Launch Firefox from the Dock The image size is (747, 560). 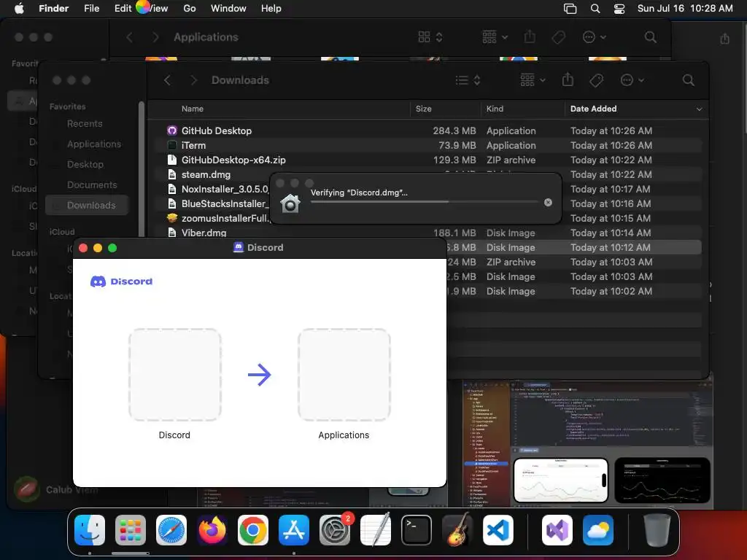pyautogui.click(x=212, y=530)
